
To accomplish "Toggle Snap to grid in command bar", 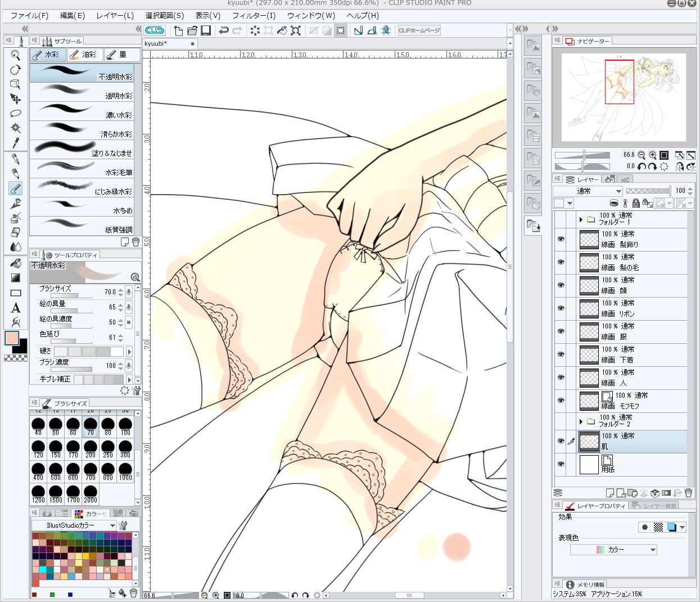I will point(386,30).
